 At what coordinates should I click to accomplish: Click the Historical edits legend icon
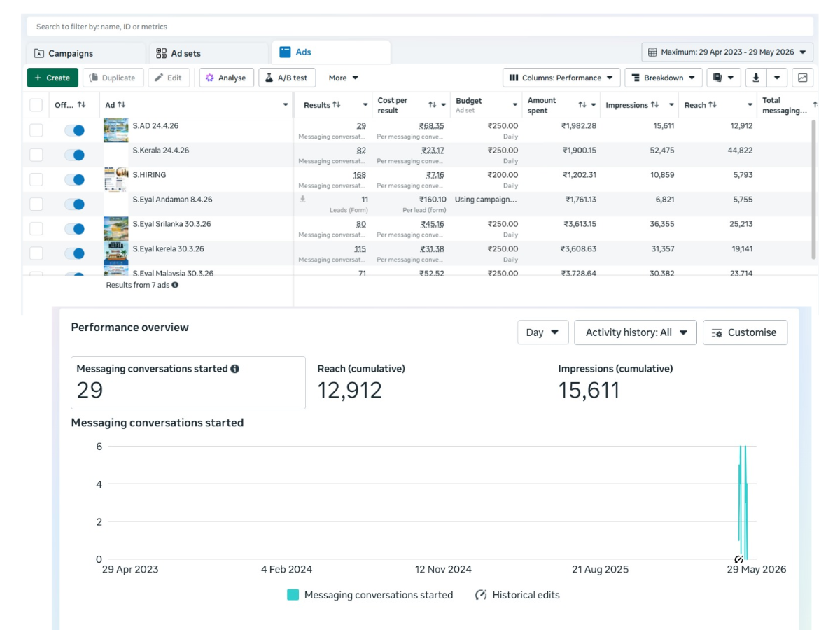(x=481, y=595)
